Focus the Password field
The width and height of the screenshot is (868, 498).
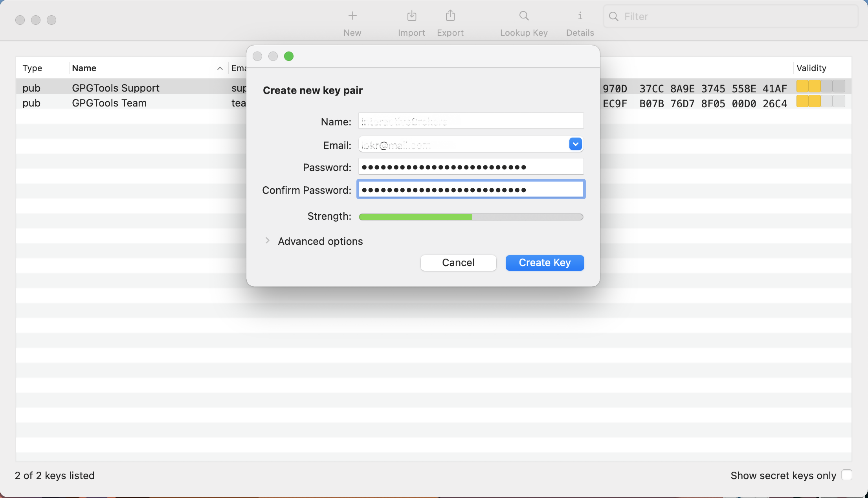coord(471,167)
